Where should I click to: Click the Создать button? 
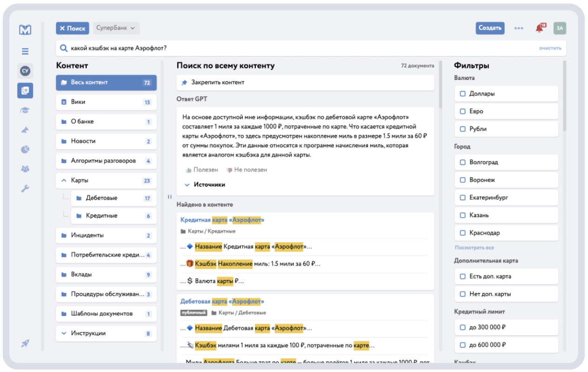[x=490, y=28]
